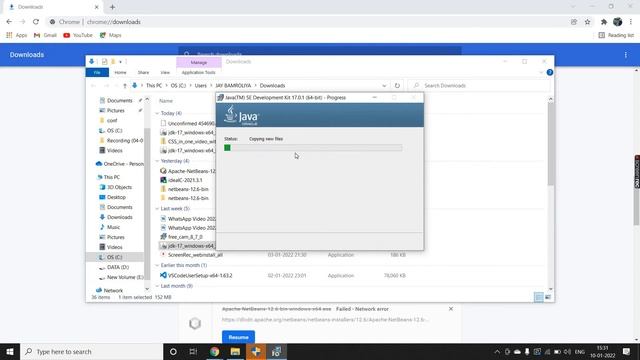640x360 pixels.
Task: Collapse Earlier this month group
Action: tap(157, 265)
